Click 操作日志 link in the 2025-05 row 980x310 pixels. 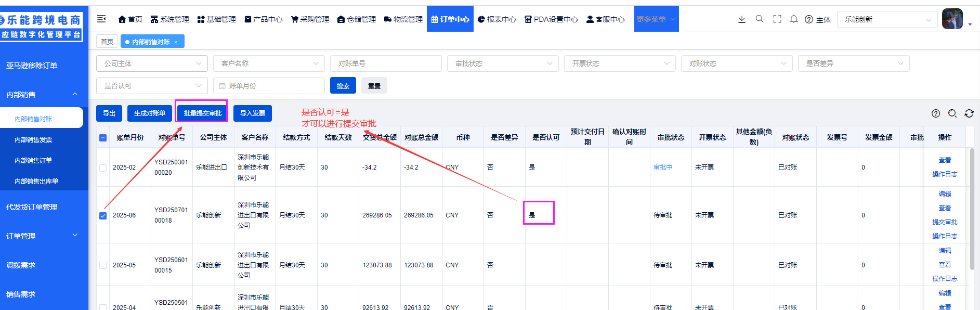coord(945,279)
